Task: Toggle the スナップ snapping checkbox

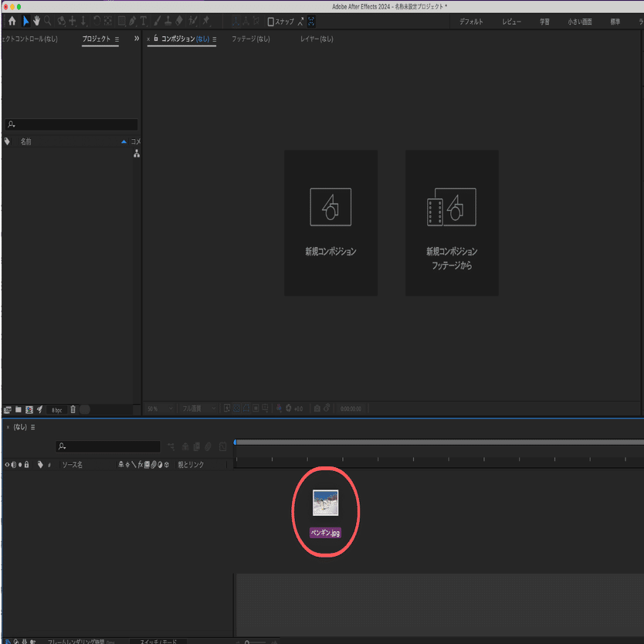Action: pyautogui.click(x=271, y=22)
